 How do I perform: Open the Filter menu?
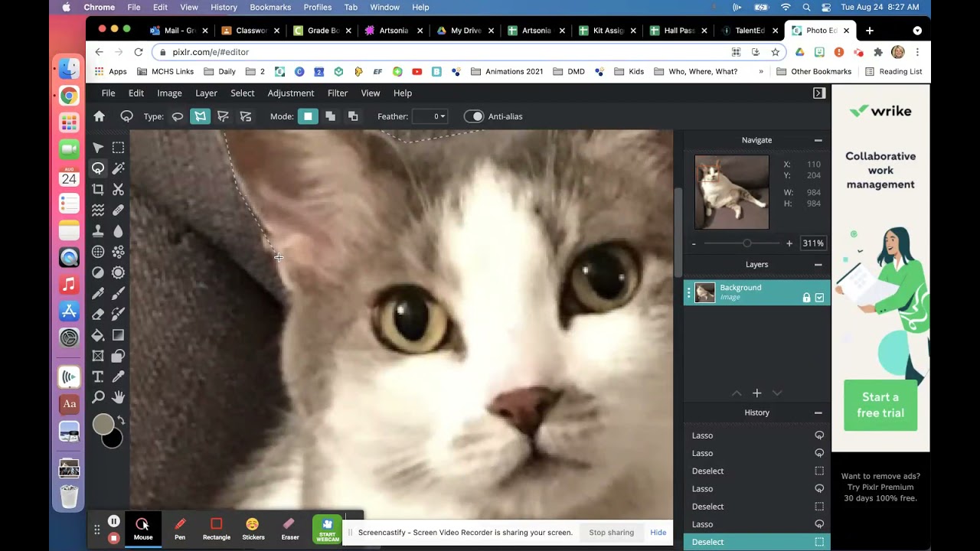click(338, 93)
